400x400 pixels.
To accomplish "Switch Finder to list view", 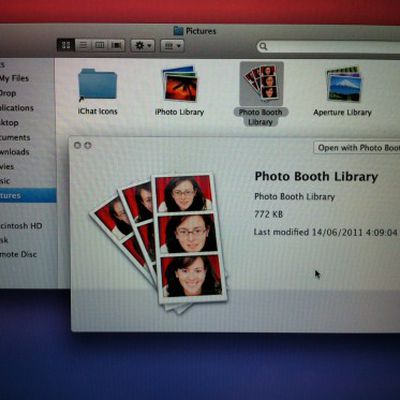I will pos(83,45).
